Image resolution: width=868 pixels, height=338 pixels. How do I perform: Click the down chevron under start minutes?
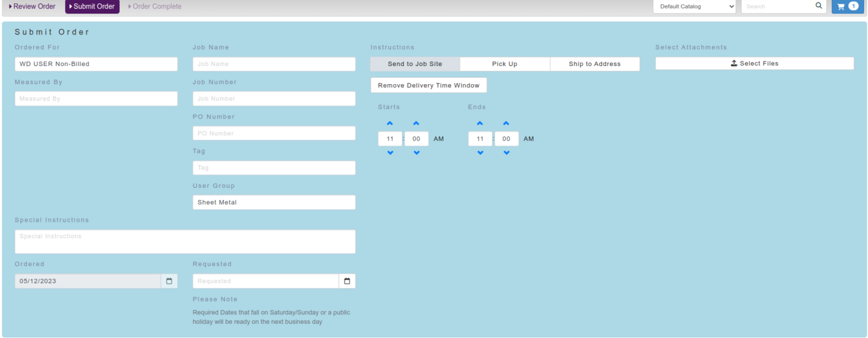coord(416,152)
